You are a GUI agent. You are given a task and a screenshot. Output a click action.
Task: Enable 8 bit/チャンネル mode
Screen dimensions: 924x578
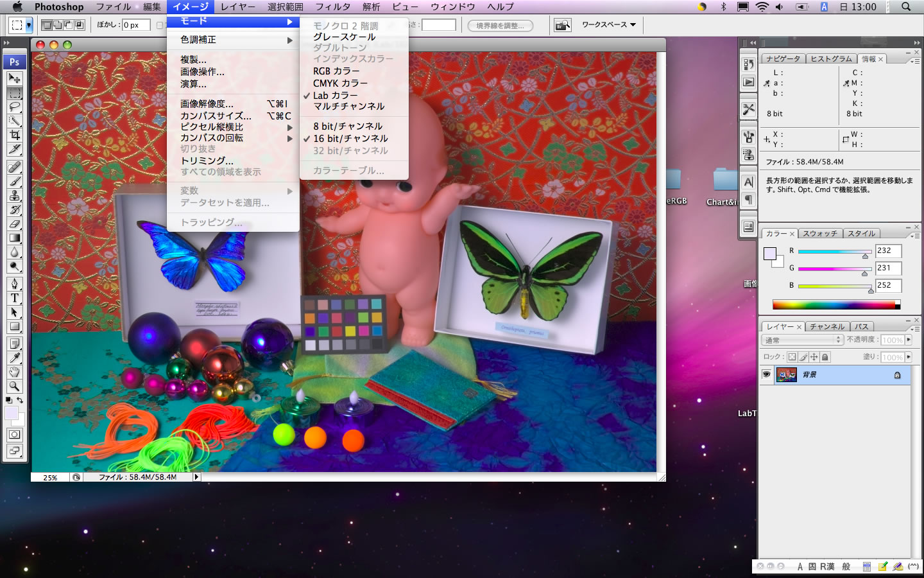coord(347,127)
